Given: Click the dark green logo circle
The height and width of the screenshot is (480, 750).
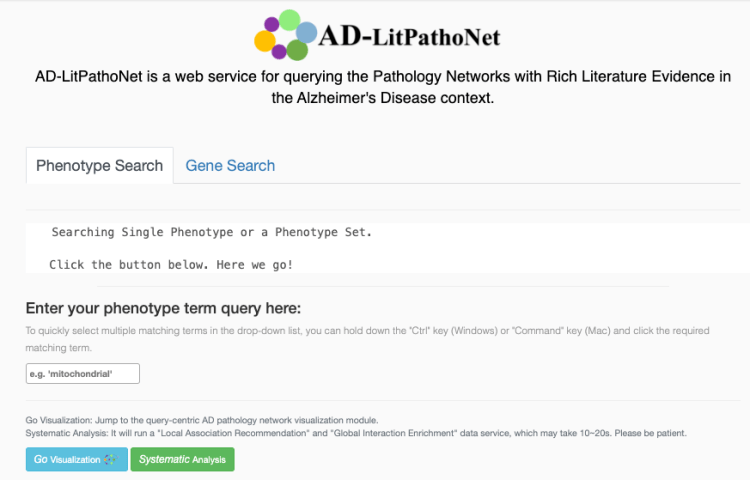Looking at the screenshot, I should [297, 50].
